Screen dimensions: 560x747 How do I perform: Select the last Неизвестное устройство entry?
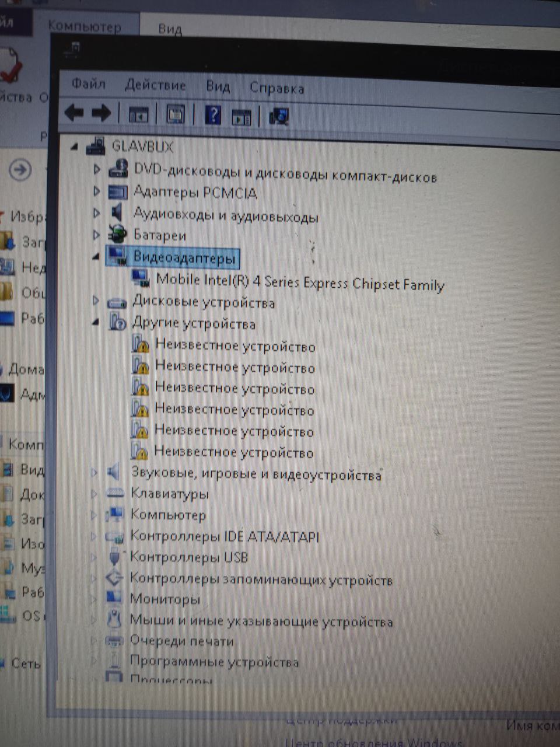tap(233, 452)
